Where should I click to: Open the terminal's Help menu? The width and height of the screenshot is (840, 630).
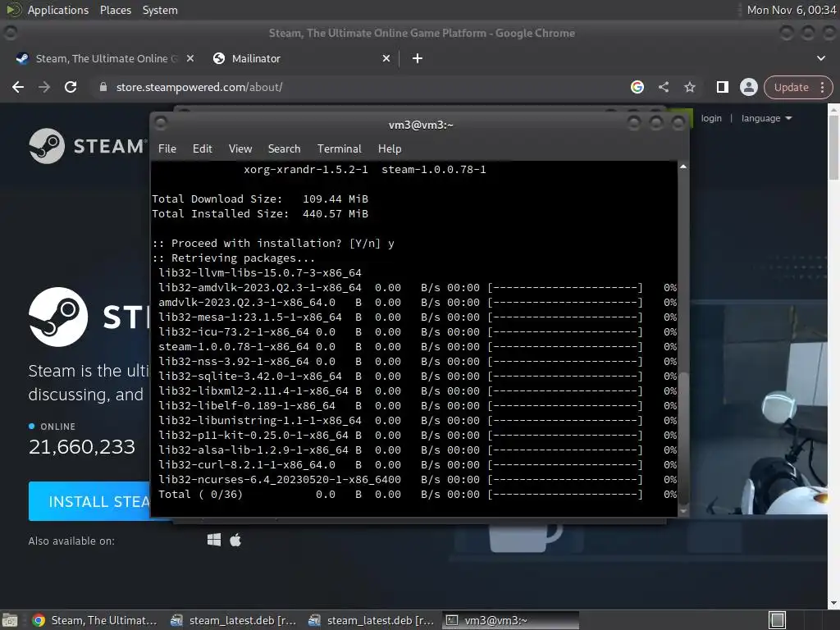tap(390, 149)
